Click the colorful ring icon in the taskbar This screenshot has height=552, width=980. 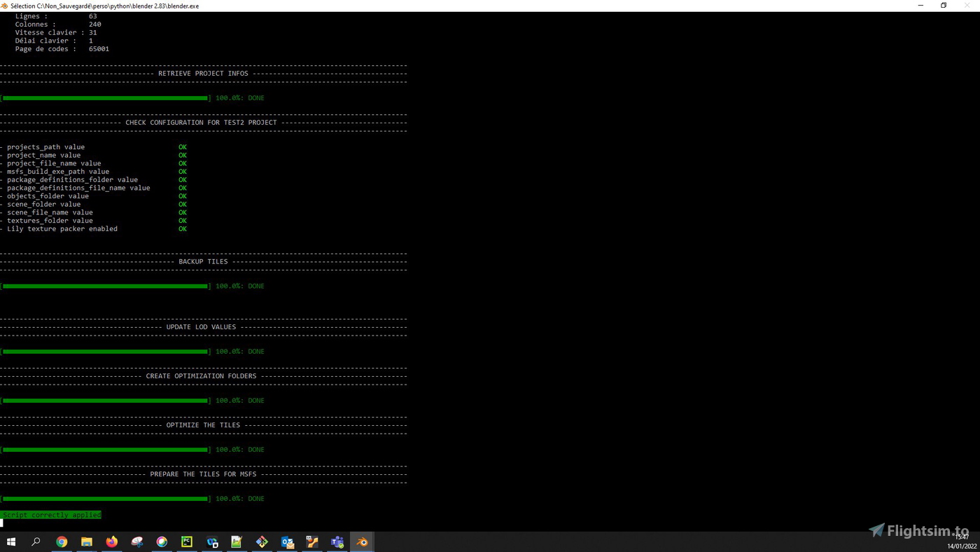coord(162,541)
